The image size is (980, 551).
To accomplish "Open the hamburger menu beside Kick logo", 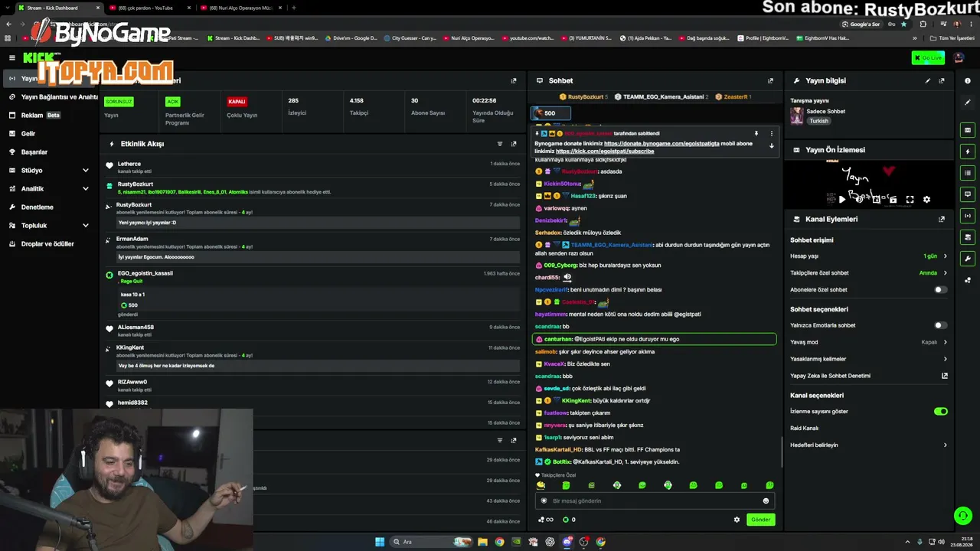I will pyautogui.click(x=11, y=57).
